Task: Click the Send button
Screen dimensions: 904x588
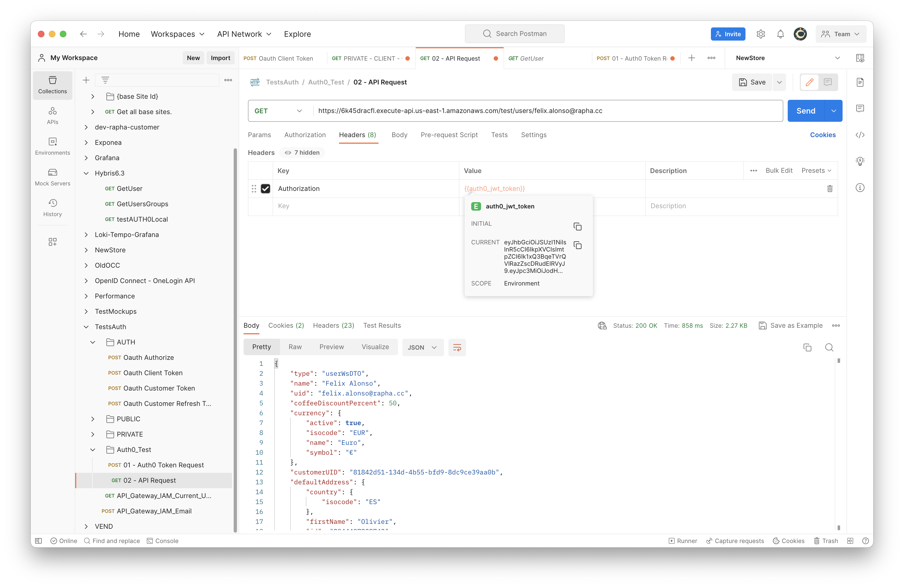Action: click(x=806, y=111)
